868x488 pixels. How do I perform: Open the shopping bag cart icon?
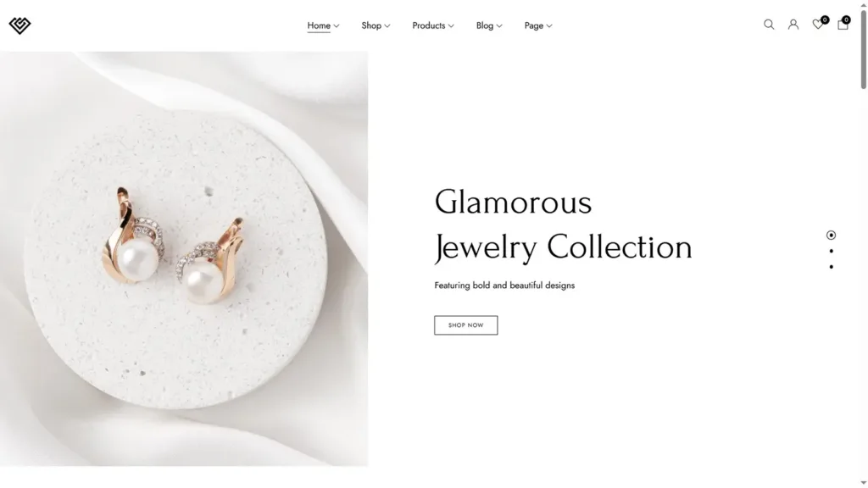point(843,25)
